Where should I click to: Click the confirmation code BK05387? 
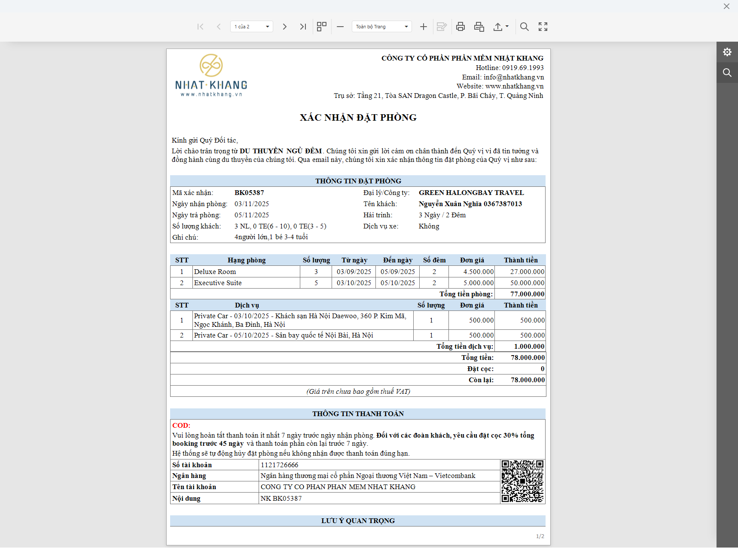249,193
